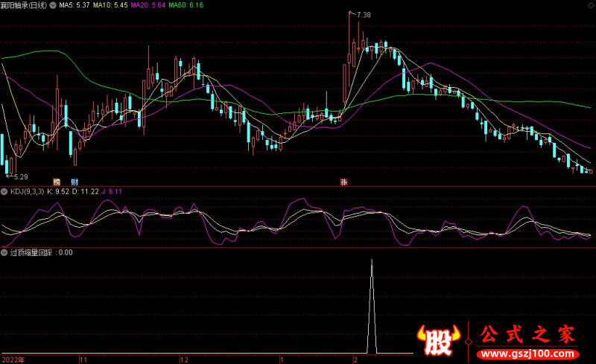The image size is (596, 364).
Task: Open the www.gszj100.com website link
Action: pos(530,352)
